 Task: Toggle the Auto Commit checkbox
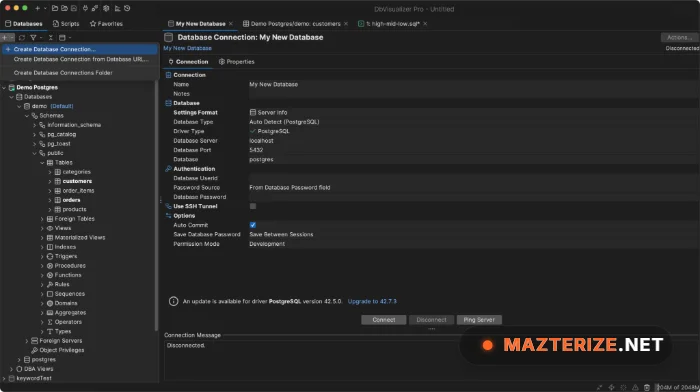[x=253, y=225]
